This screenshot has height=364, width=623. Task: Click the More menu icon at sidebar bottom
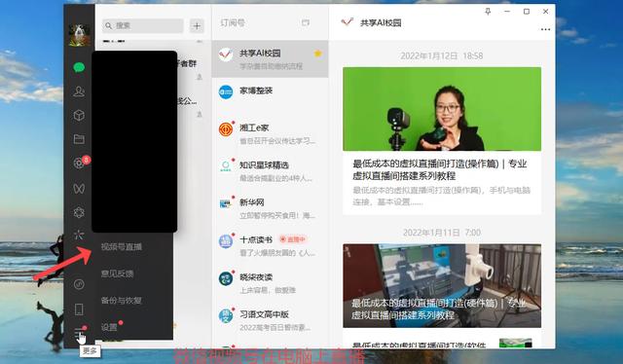pyautogui.click(x=80, y=333)
